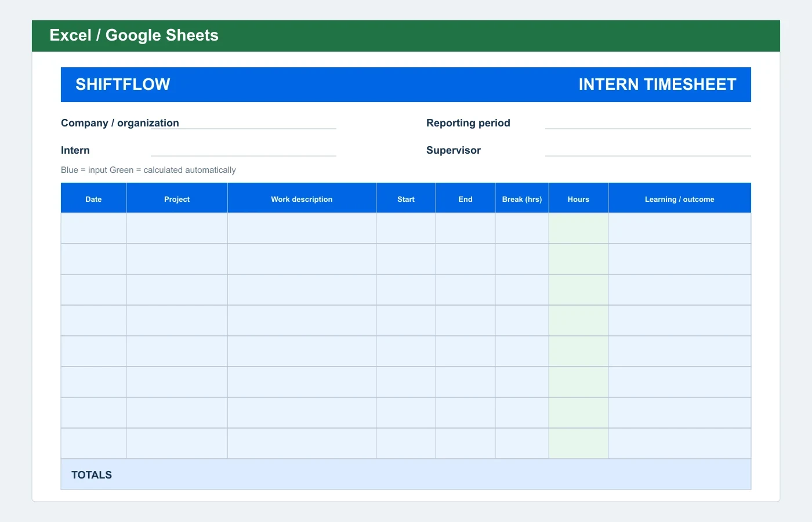812x522 pixels.
Task: Click the INTERN TIMESHEET heading
Action: coord(657,85)
